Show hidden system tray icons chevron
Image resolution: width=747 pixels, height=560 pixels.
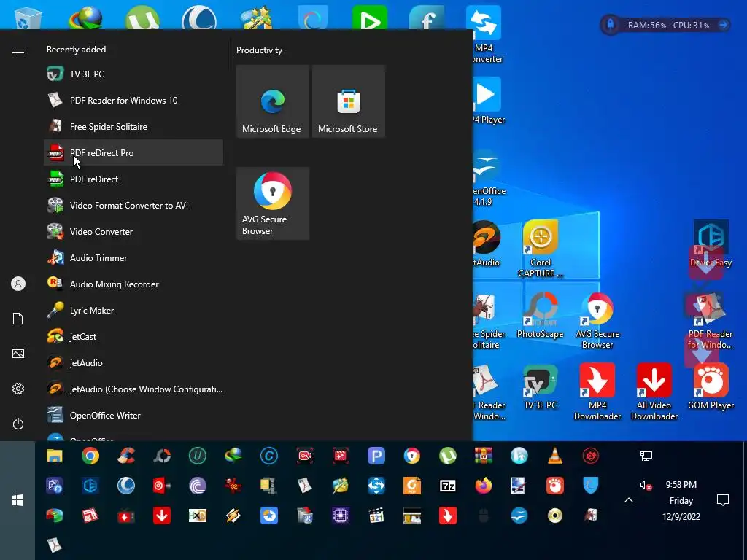click(x=629, y=500)
